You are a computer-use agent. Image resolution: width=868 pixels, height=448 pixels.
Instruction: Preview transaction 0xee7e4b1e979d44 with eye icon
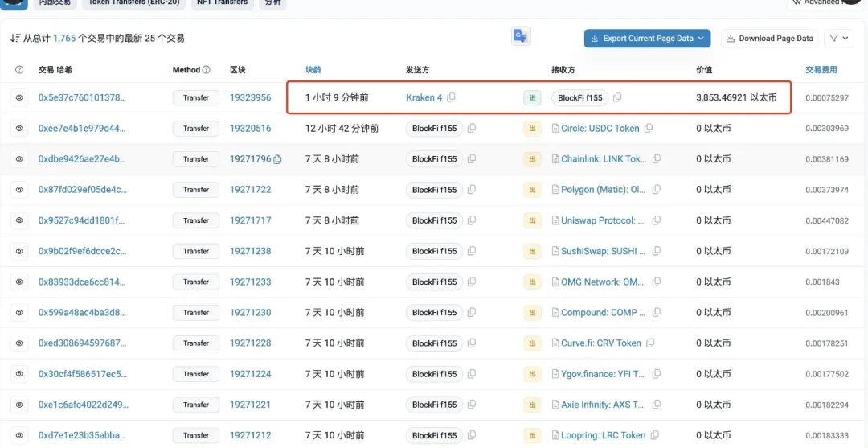[19, 129]
